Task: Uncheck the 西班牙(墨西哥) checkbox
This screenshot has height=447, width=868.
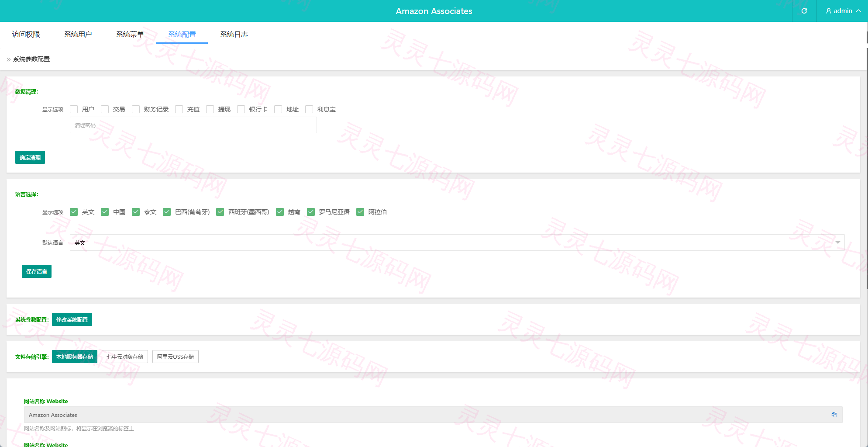Action: (x=220, y=212)
